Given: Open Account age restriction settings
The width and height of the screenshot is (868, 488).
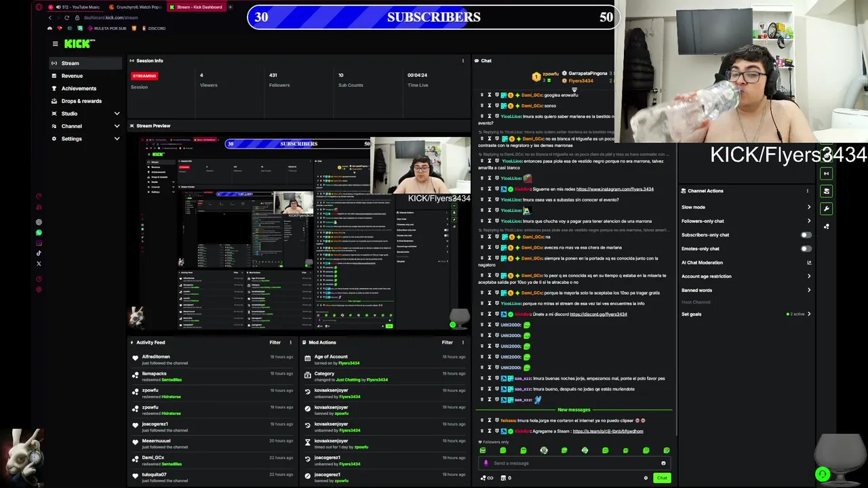Looking at the screenshot, I should click(x=746, y=277).
